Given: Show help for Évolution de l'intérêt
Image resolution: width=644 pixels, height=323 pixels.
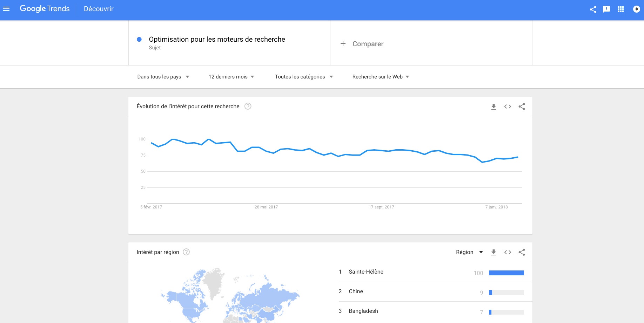Looking at the screenshot, I should pyautogui.click(x=248, y=106).
